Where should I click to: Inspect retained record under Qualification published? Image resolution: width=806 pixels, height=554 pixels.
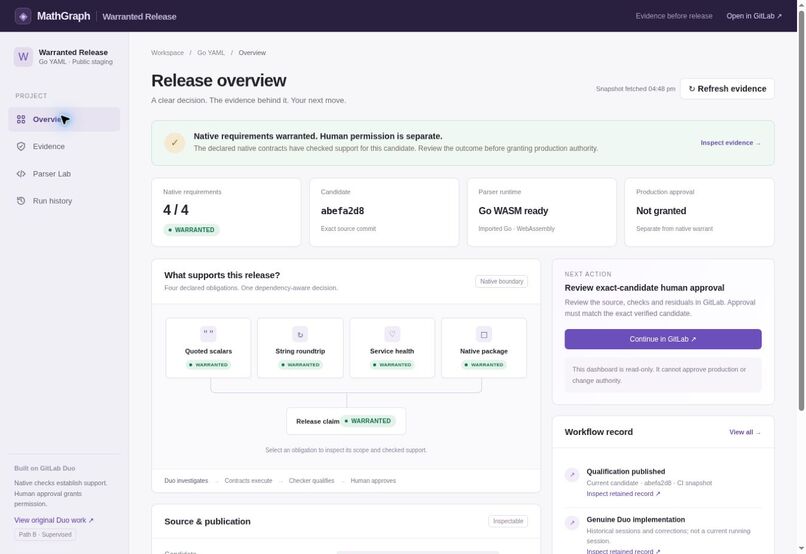(623, 494)
